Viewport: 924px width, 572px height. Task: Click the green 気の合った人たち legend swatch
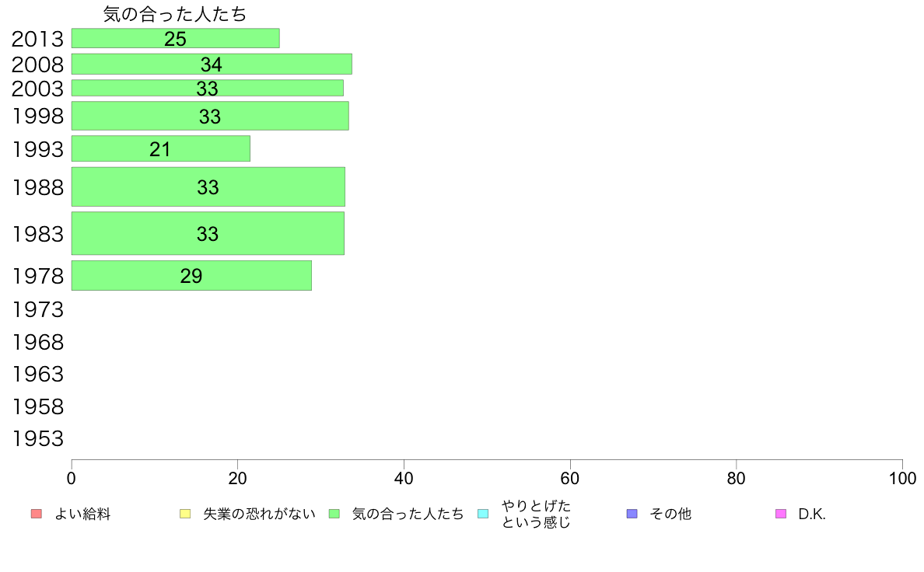click(x=334, y=514)
